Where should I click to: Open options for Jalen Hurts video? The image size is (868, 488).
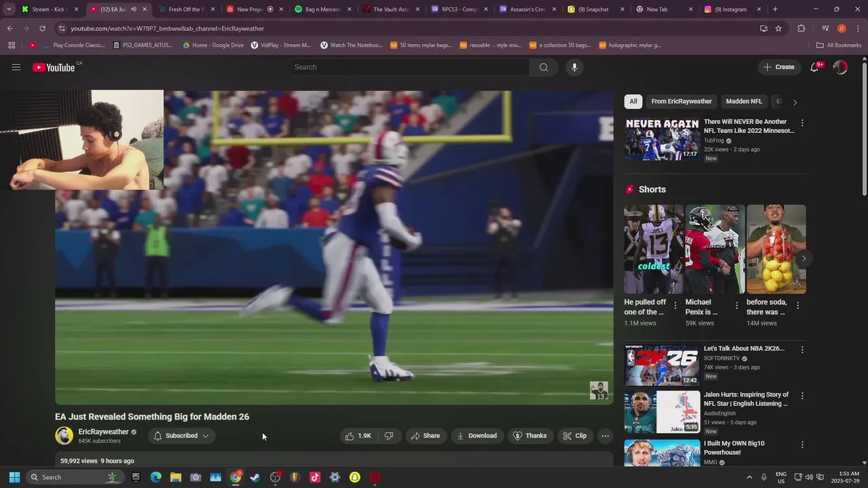[802, 396]
